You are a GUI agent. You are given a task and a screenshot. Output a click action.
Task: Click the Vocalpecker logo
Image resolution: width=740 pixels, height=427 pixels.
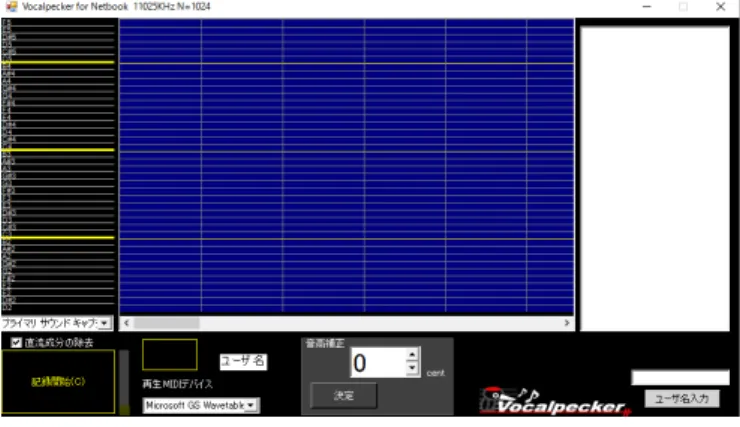555,402
